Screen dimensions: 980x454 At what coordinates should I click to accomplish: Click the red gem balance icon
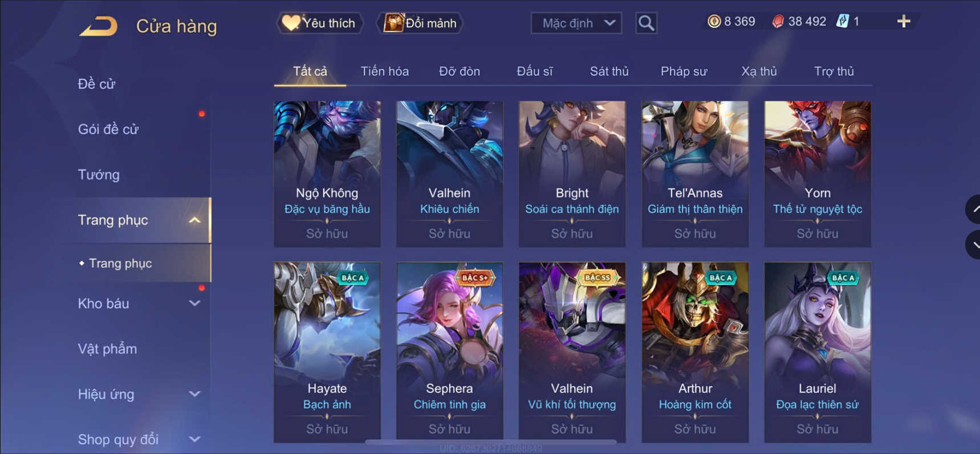point(778,22)
